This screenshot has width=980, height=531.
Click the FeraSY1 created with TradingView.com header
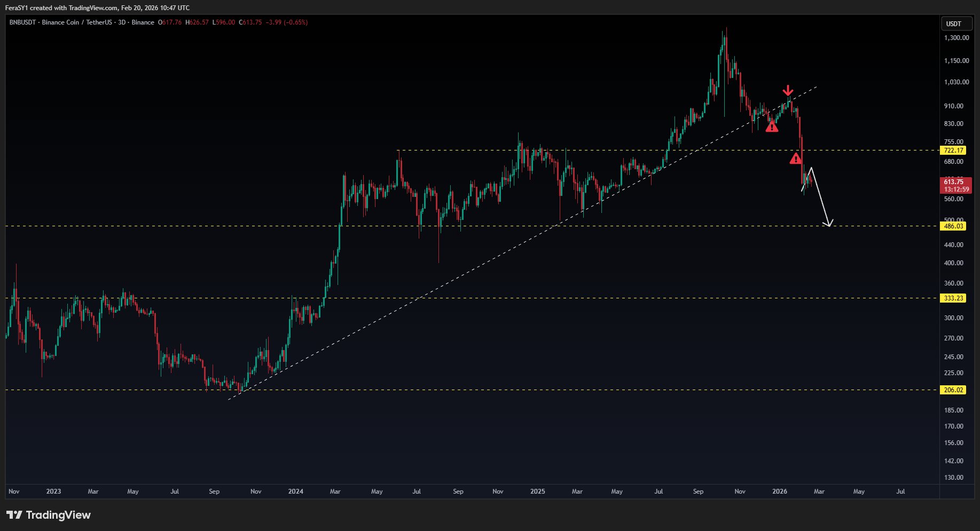(x=97, y=8)
